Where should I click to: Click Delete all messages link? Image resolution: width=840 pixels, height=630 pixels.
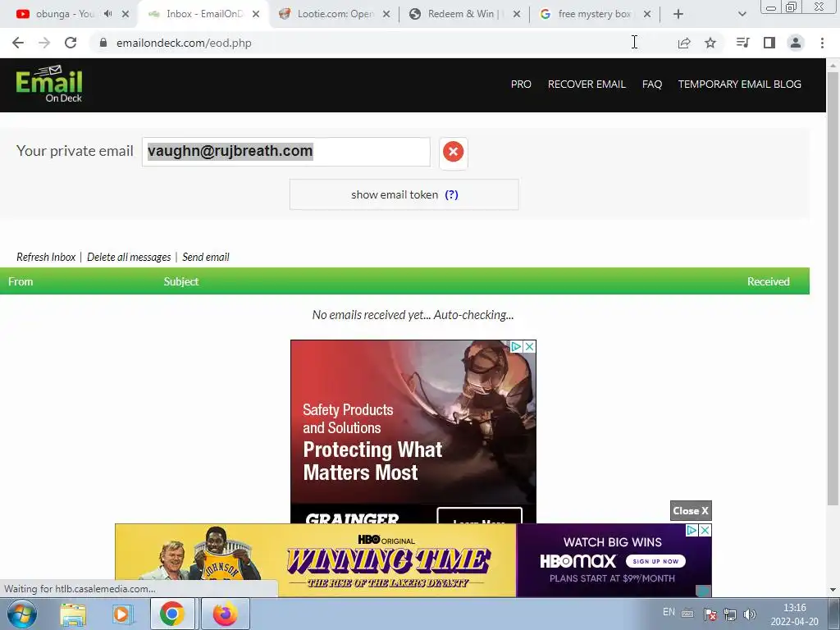pyautogui.click(x=129, y=257)
